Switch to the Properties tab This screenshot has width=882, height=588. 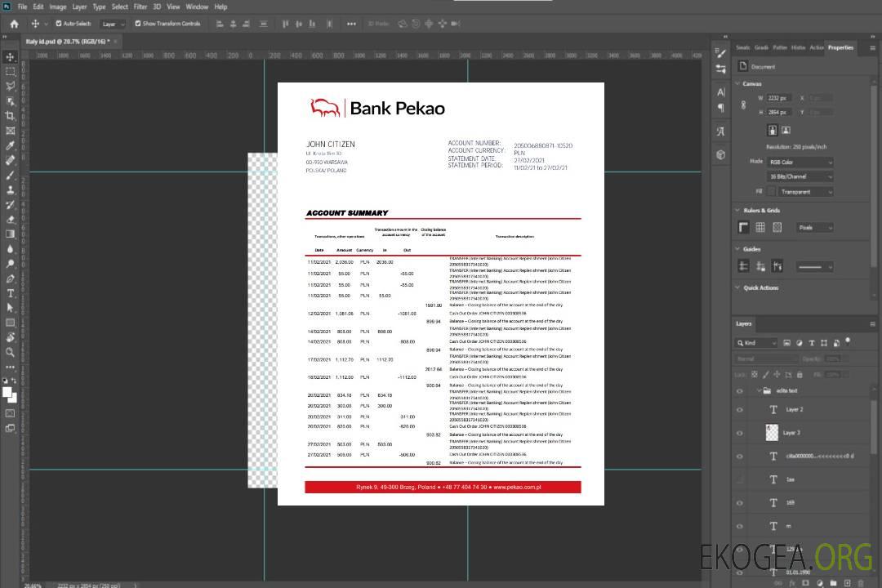[840, 48]
